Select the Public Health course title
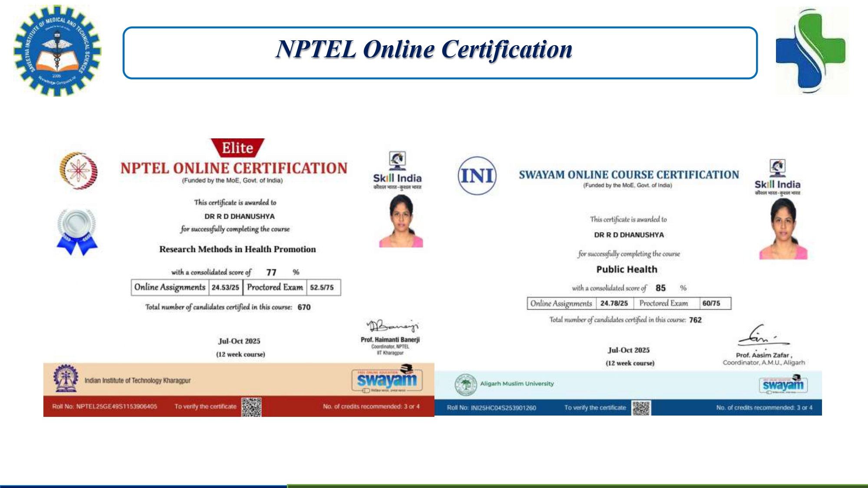Image resolution: width=868 pixels, height=488 pixels. click(x=627, y=269)
